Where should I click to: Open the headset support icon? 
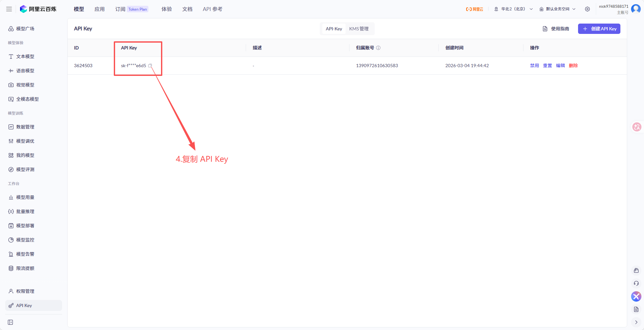636,284
